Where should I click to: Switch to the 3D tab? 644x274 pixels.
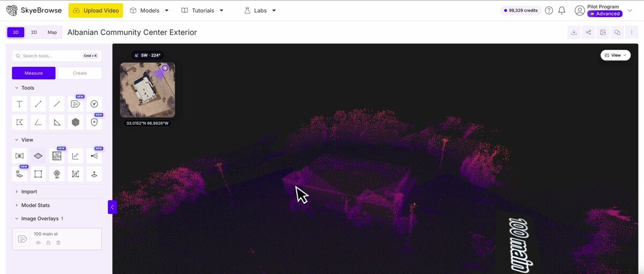click(16, 32)
